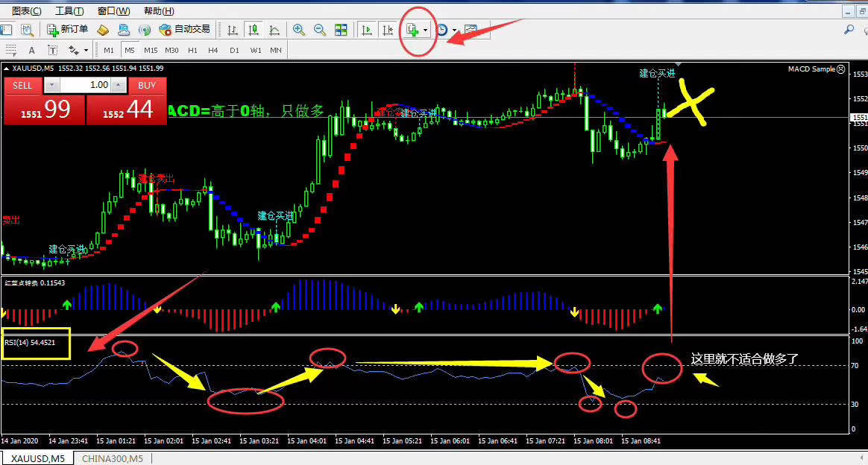This screenshot has width=868, height=465.
Task: Open the 帮助(H) menu
Action: pos(159,10)
